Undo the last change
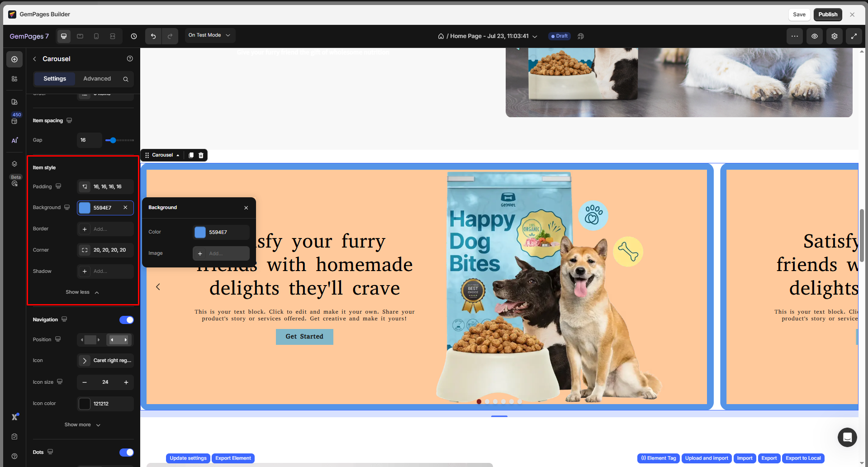The image size is (868, 467). coord(153,36)
